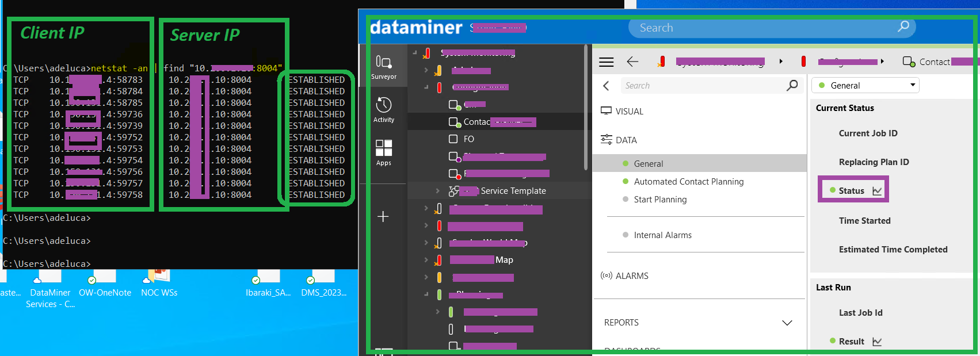Click the sliders icon beside DATA
Image resolution: width=980 pixels, height=356 pixels.
(606, 139)
